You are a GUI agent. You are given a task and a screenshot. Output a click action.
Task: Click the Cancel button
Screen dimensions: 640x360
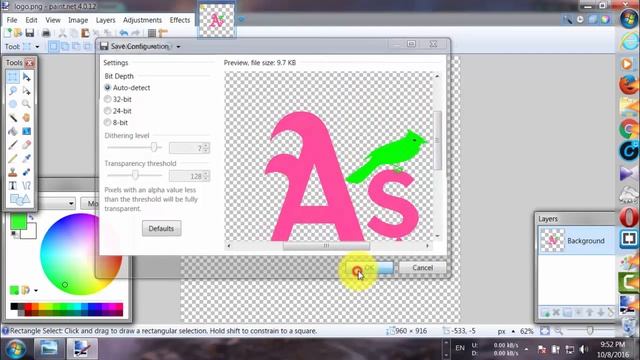tap(422, 268)
